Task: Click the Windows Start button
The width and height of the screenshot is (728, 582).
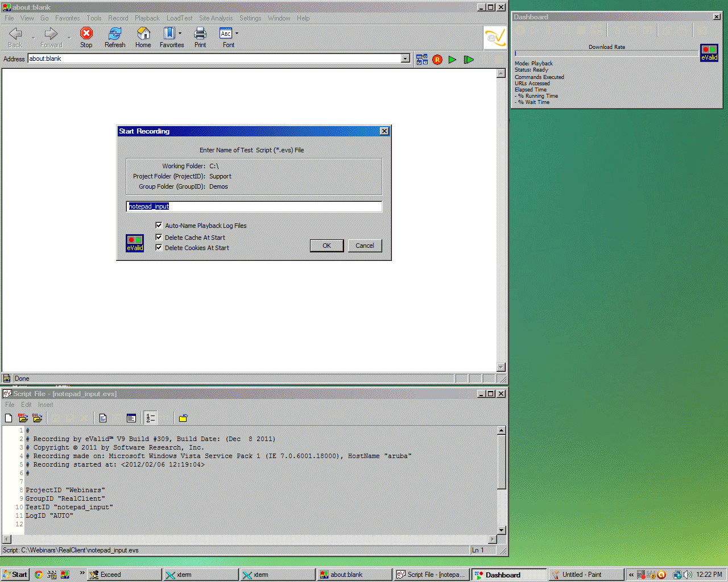Action: click(x=15, y=575)
